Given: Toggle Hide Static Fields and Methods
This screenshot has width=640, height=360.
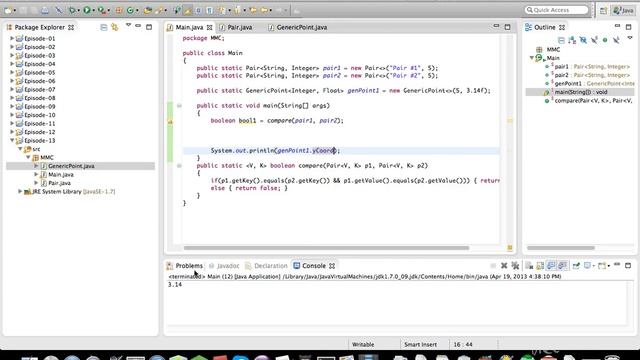Looking at the screenshot, I should point(594,40).
